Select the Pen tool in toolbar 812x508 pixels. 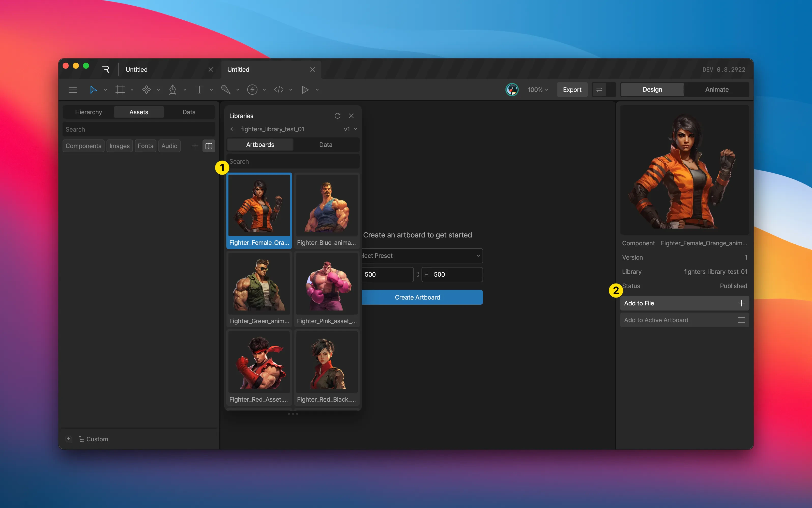pyautogui.click(x=173, y=90)
